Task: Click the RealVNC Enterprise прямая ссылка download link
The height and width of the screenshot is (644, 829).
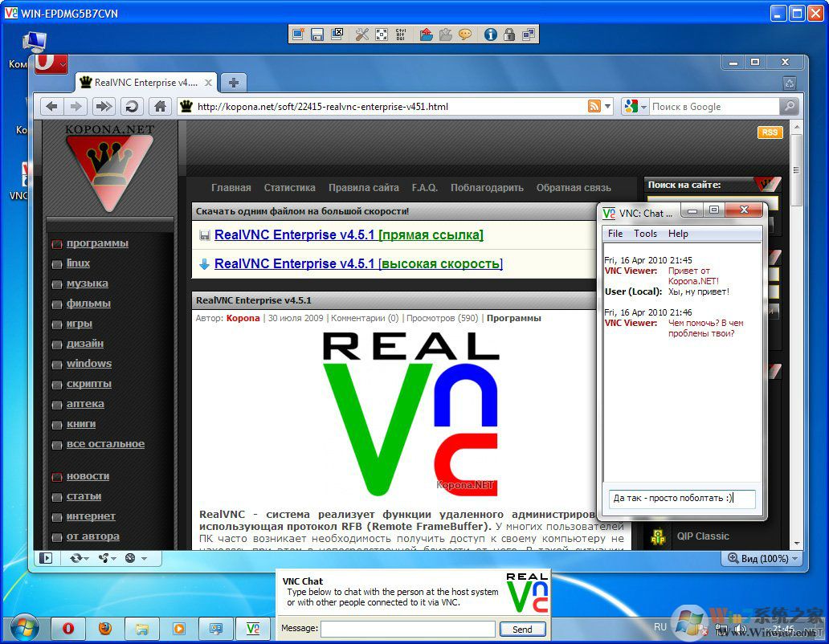Action: [347, 234]
